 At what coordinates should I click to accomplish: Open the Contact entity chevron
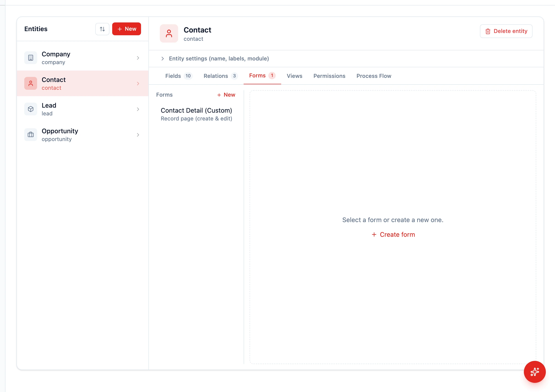[x=138, y=84]
